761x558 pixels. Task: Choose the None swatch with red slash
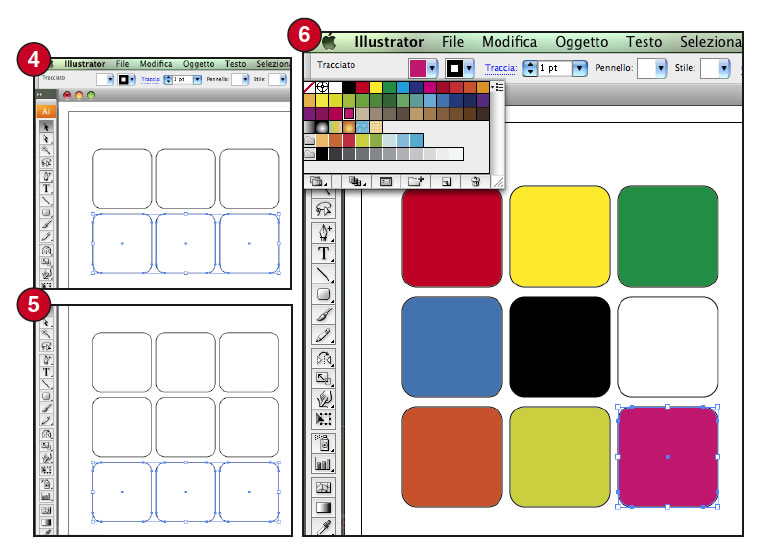[x=309, y=87]
